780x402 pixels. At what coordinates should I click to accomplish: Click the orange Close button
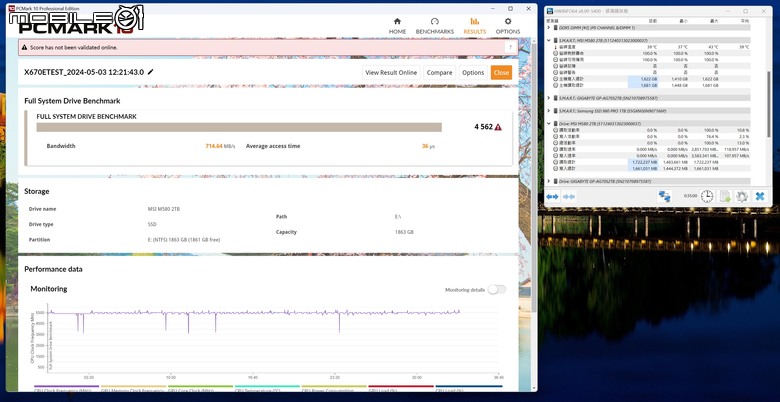coord(501,73)
